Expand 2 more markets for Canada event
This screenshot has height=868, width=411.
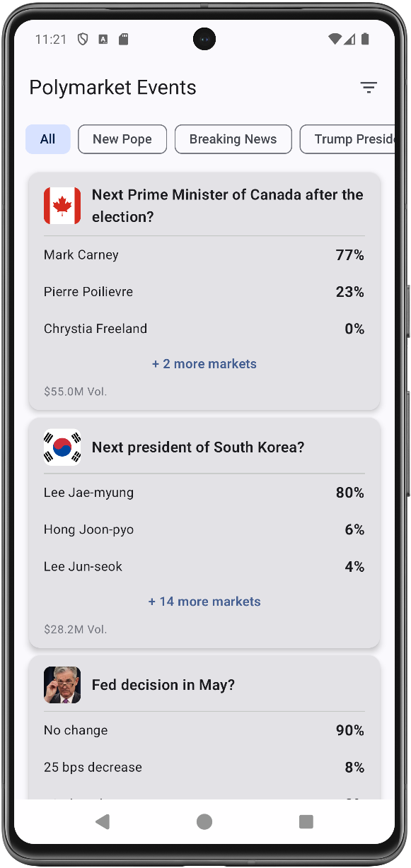click(204, 363)
